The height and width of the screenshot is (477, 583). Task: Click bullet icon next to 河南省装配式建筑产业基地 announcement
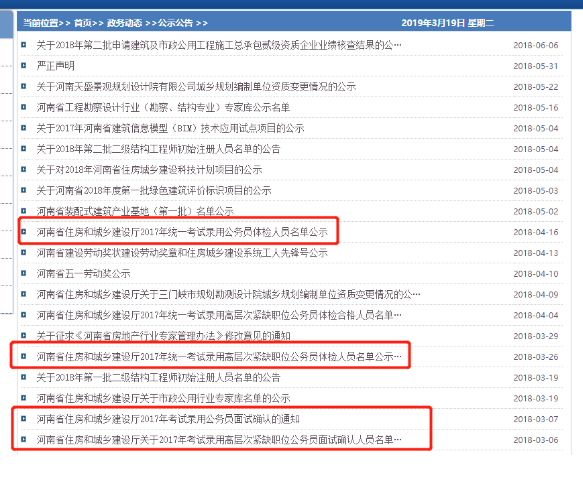coord(23,211)
